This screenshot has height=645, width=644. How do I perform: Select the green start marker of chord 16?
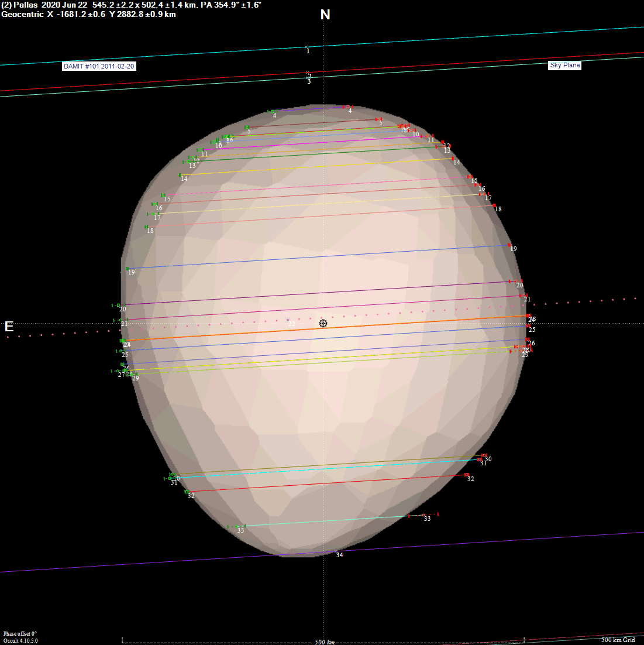[x=155, y=204]
